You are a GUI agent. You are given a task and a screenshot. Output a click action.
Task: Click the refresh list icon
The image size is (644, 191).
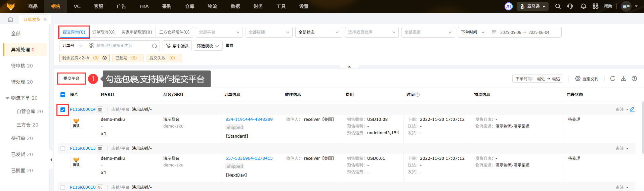coord(612,79)
